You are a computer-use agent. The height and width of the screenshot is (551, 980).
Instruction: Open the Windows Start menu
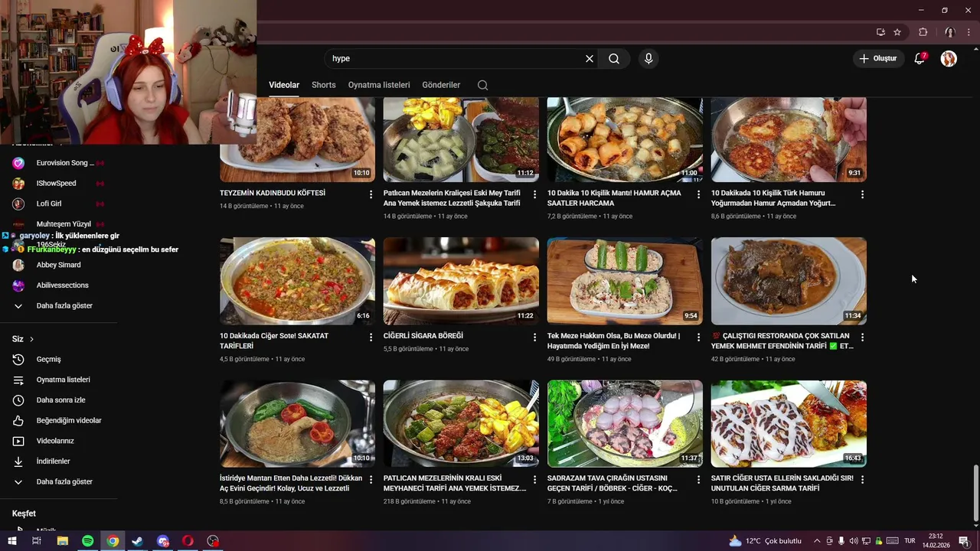click(x=12, y=541)
